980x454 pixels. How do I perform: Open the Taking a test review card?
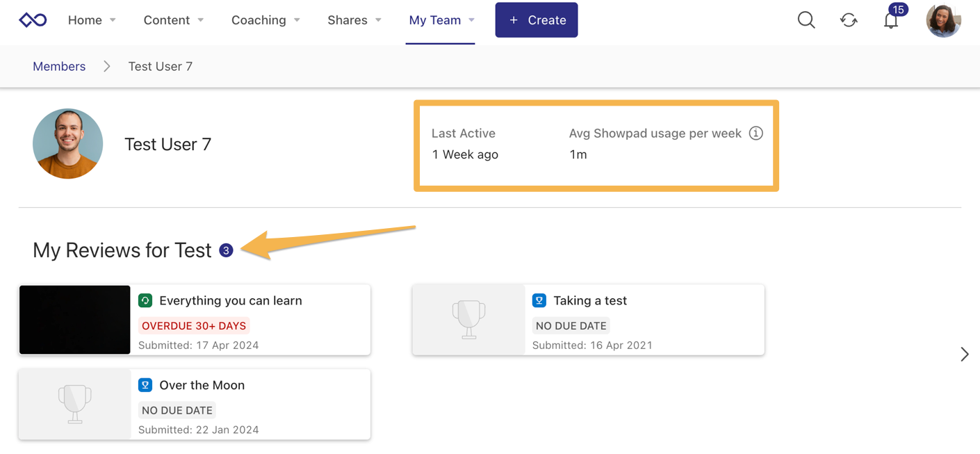(x=626, y=320)
